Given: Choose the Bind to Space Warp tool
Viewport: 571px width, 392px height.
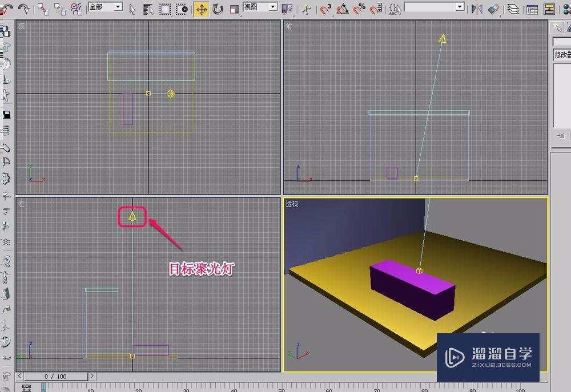Looking at the screenshot, I should [76, 9].
